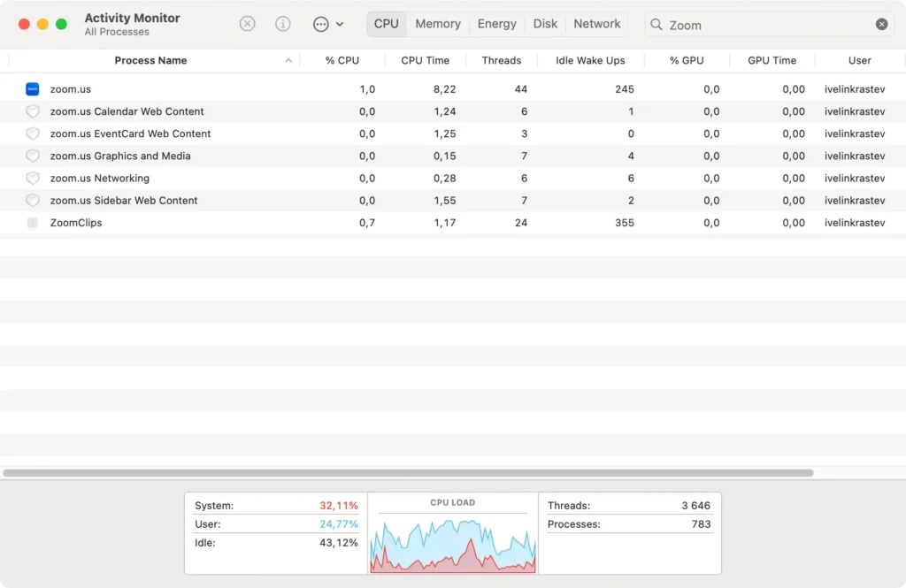Open the process info (i) icon
The width and height of the screenshot is (906, 588).
pyautogui.click(x=282, y=24)
